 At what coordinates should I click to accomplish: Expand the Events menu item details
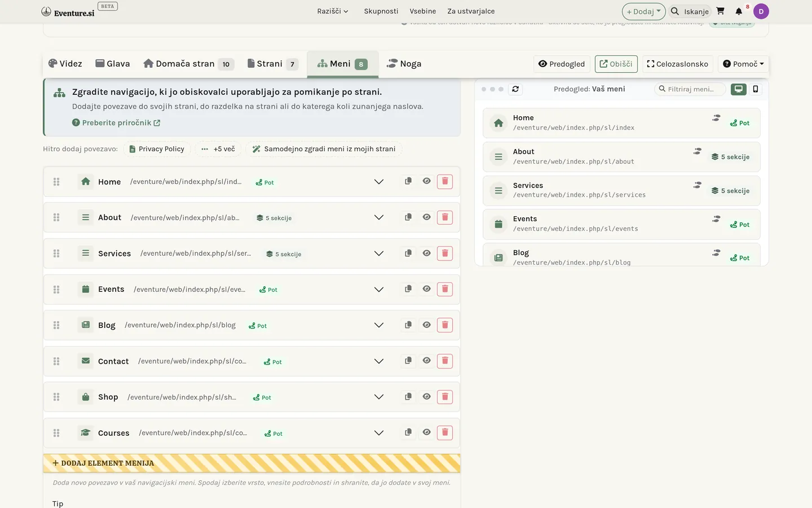point(379,290)
